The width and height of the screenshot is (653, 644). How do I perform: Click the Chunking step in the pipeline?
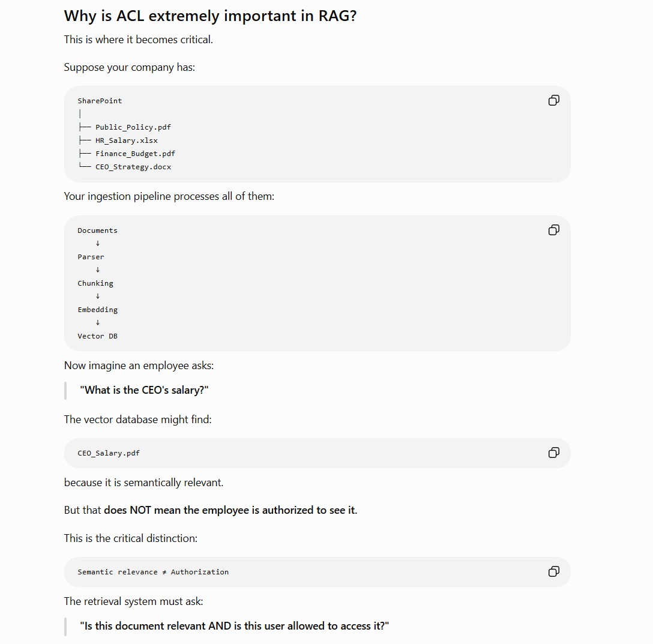(95, 283)
